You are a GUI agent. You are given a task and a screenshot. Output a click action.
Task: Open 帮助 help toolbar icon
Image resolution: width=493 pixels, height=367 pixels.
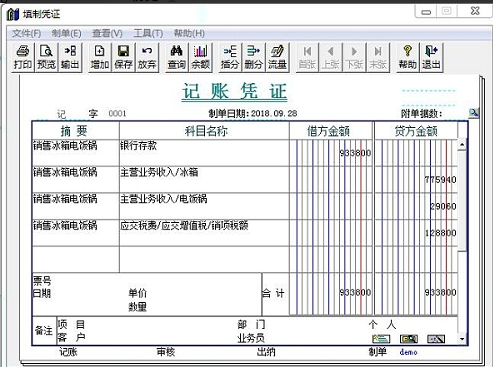click(x=408, y=57)
